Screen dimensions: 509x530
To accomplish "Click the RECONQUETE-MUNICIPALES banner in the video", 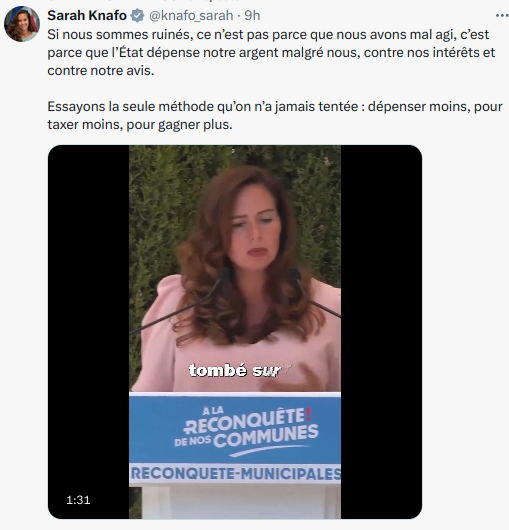I will pos(235,474).
